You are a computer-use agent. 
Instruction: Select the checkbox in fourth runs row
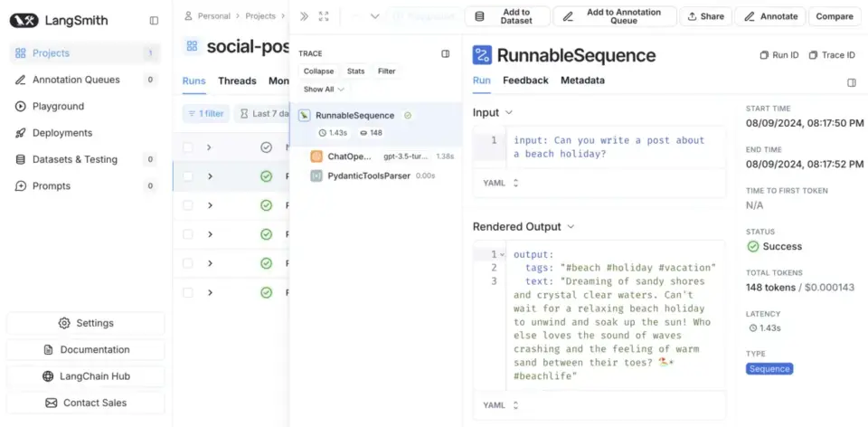(x=188, y=234)
